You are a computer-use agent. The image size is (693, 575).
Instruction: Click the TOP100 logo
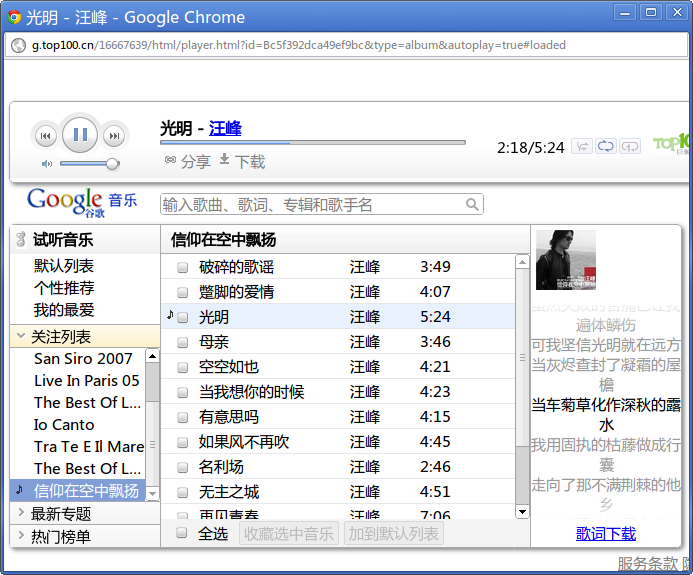point(671,143)
